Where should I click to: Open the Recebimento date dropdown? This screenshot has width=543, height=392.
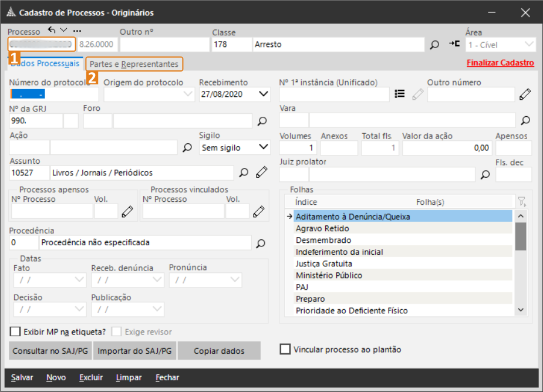pyautogui.click(x=263, y=94)
